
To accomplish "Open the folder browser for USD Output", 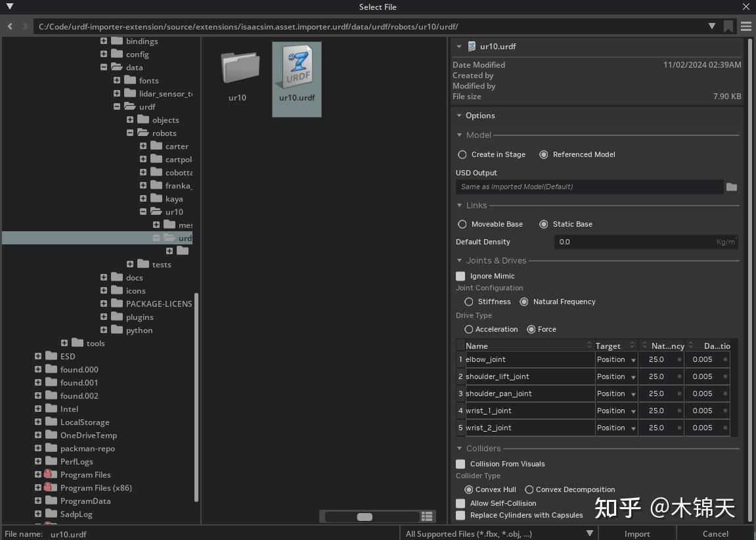I will pyautogui.click(x=732, y=187).
